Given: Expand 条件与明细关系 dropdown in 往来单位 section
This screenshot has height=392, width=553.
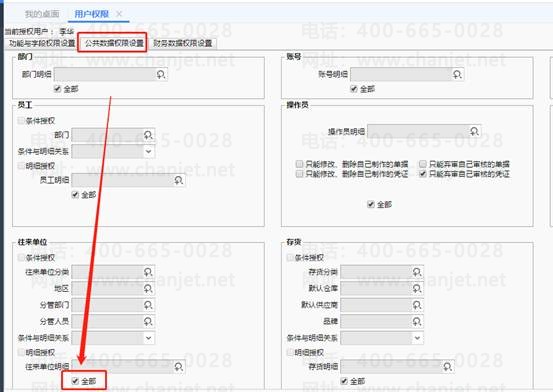Looking at the screenshot, I should (x=148, y=338).
